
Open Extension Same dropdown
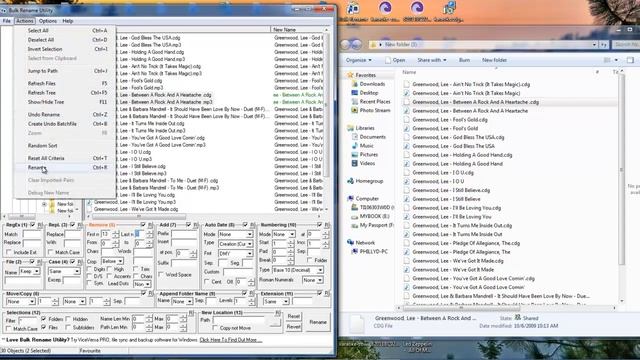tap(276, 302)
